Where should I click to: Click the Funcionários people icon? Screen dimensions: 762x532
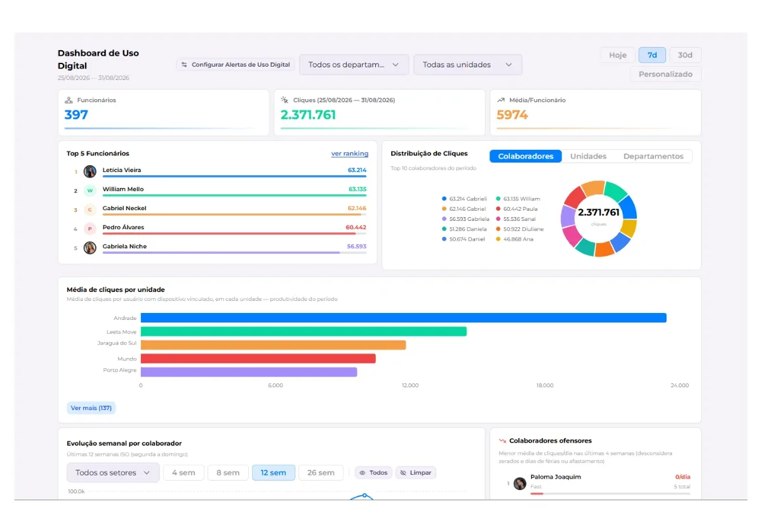[x=69, y=100]
